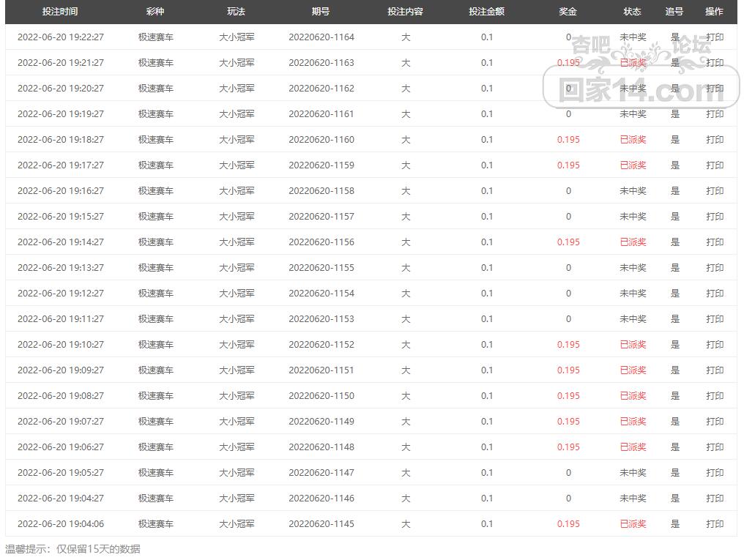Screen dimensions: 744x560
Task: Click timestamp 2022-06-20 19:10:27
Action: [61, 344]
